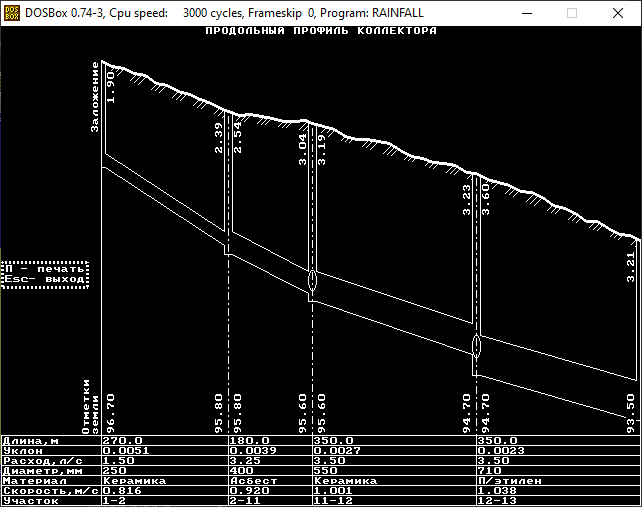Click the pipe junction ellipse under depth 3.04

tap(312, 281)
